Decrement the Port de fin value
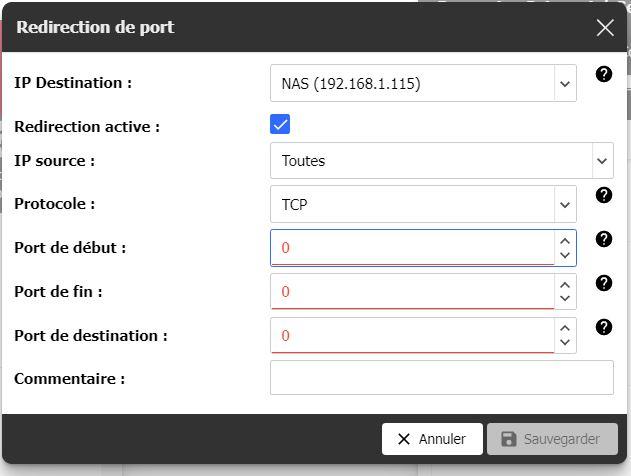Viewport: 631px width, 476px height. (565, 299)
